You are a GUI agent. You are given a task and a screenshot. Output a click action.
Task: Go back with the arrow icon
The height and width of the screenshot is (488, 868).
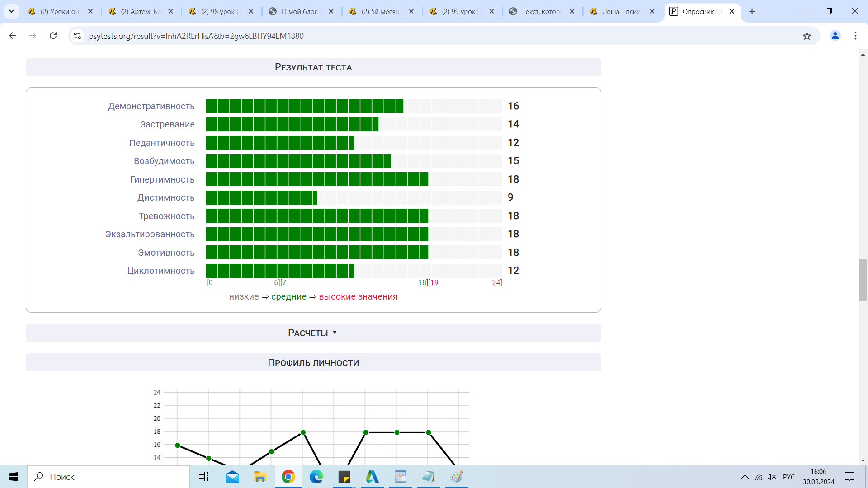(13, 36)
